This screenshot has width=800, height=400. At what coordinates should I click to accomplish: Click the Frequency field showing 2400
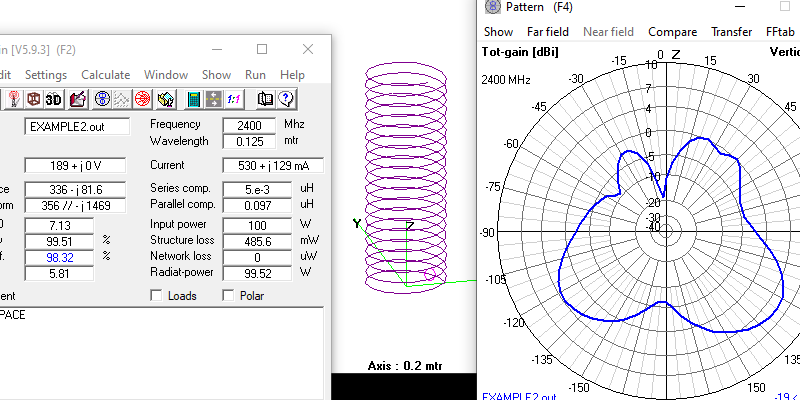pyautogui.click(x=249, y=126)
